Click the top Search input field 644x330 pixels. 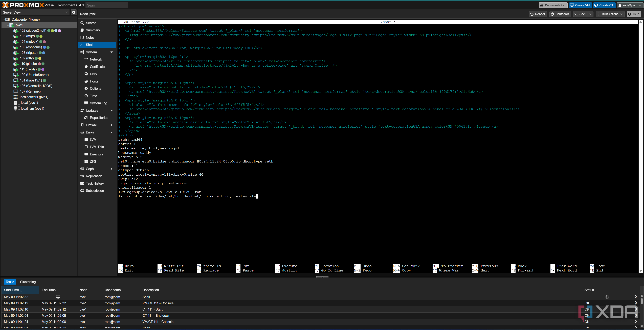107,5
